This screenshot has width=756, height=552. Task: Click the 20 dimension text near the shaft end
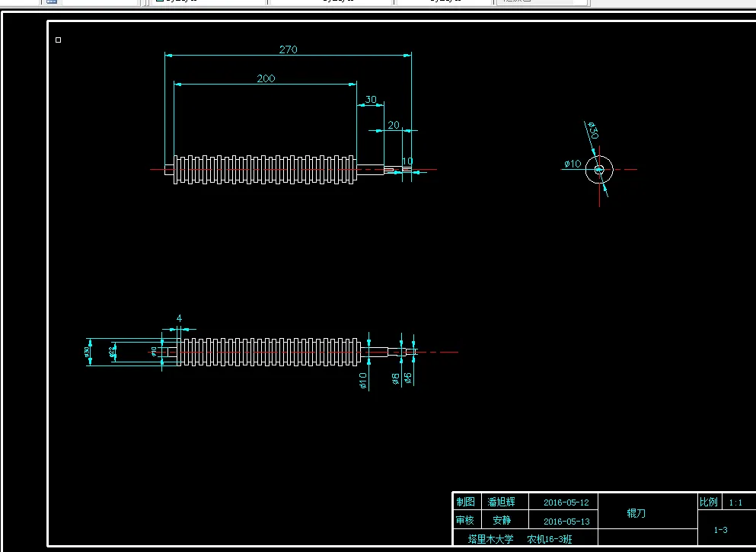[x=394, y=125]
